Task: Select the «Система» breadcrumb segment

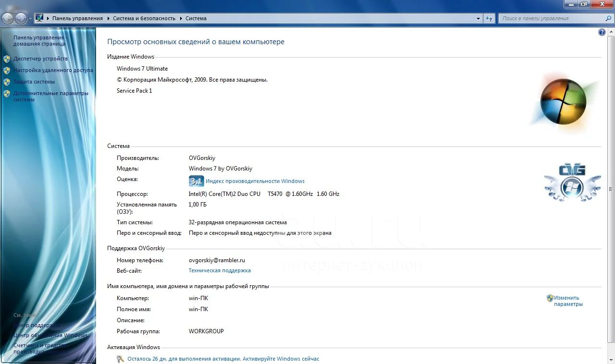Action: [196, 18]
